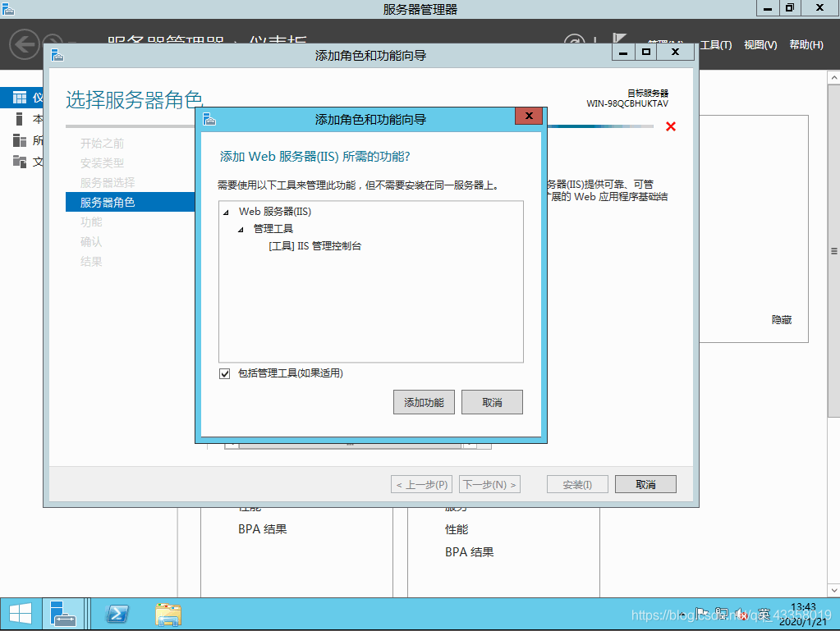Click Server Manager scrollbar down arrow
The image size is (840, 631).
point(834,590)
